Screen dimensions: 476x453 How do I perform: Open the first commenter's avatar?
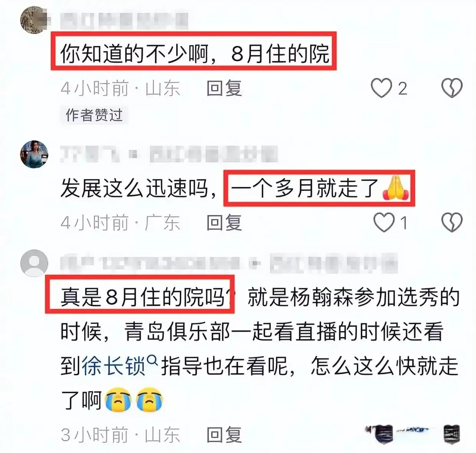pyautogui.click(x=34, y=20)
